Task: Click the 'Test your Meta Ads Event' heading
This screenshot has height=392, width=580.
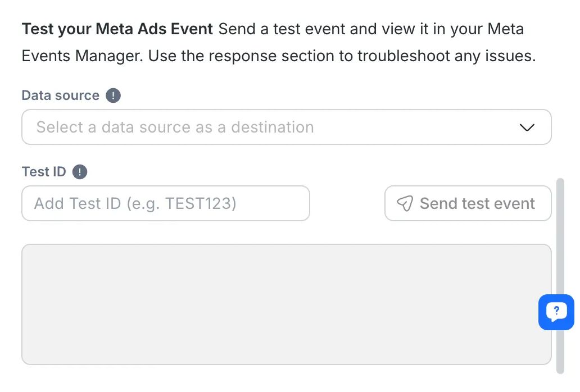Action: (117, 29)
